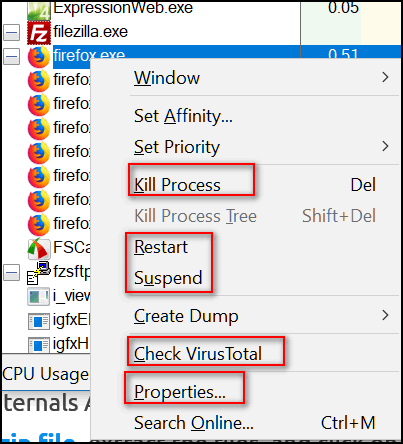Collapse the fzsftp tree node
The height and width of the screenshot is (444, 403).
coord(12,272)
